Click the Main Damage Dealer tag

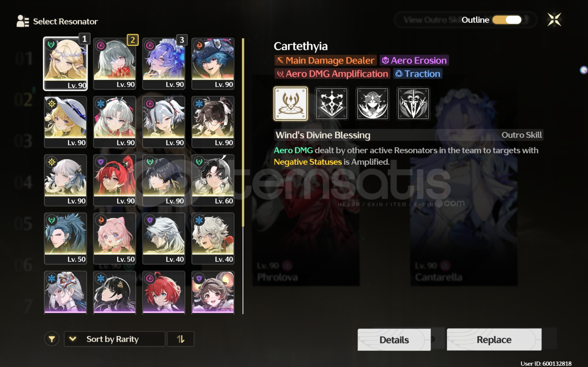326,60
